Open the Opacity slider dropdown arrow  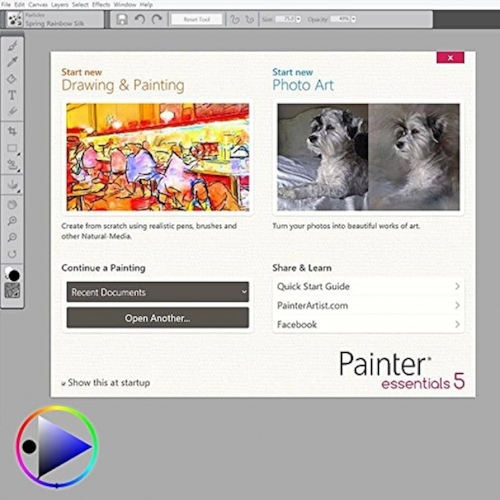[353, 19]
